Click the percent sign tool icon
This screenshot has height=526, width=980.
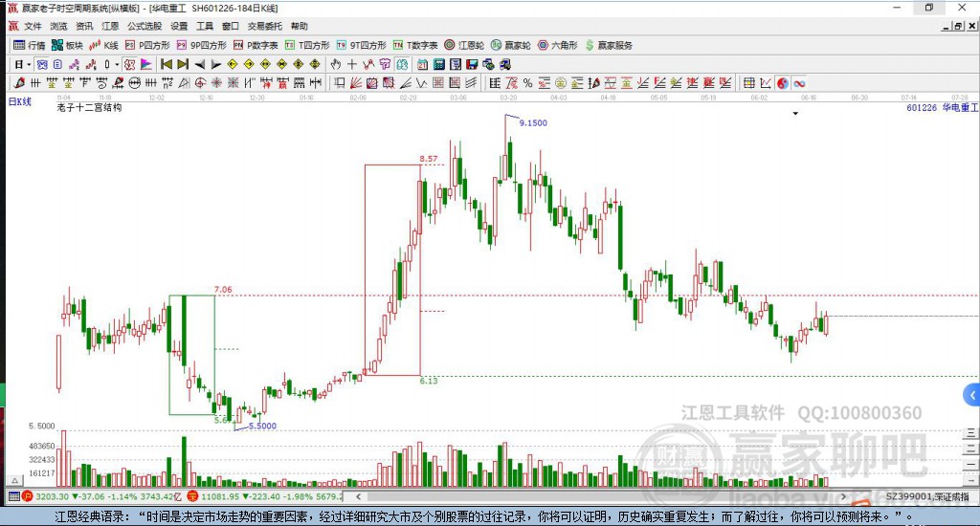click(x=528, y=83)
